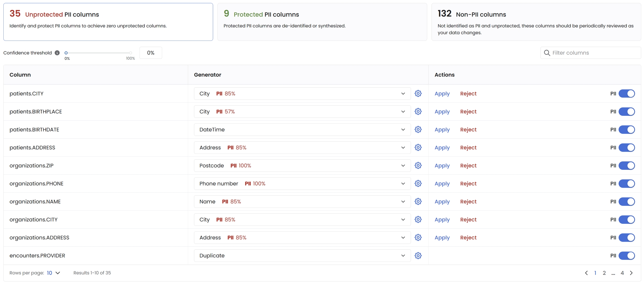Image resolution: width=644 pixels, height=287 pixels.
Task: Select the Protected PII columns card
Action: 322,22
